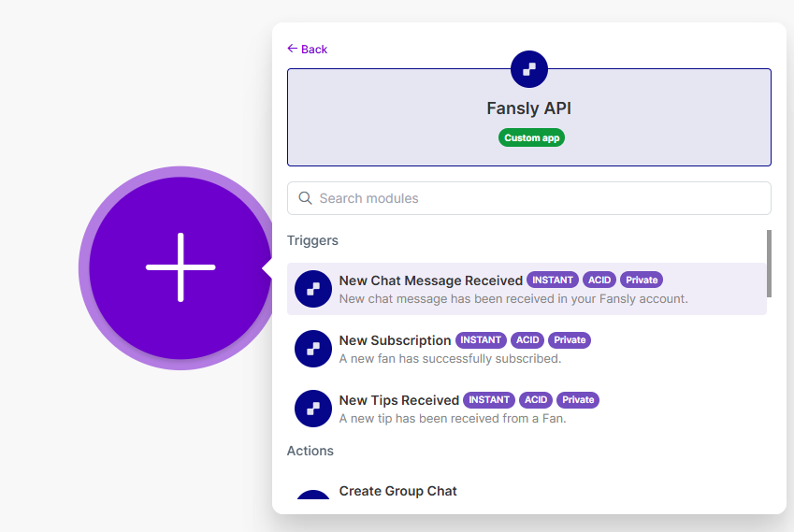This screenshot has height=532, width=794.
Task: Click the Fansly API logo in header
Action: point(528,69)
